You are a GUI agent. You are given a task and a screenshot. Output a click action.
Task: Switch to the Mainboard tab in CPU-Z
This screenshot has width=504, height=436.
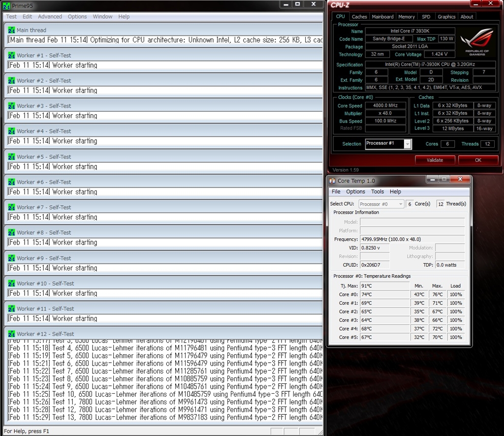382,17
